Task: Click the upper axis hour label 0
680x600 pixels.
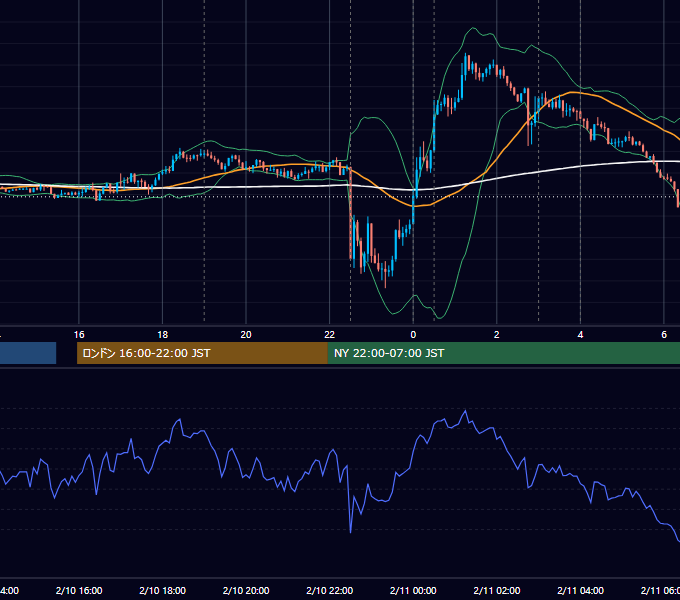Action: [413, 335]
